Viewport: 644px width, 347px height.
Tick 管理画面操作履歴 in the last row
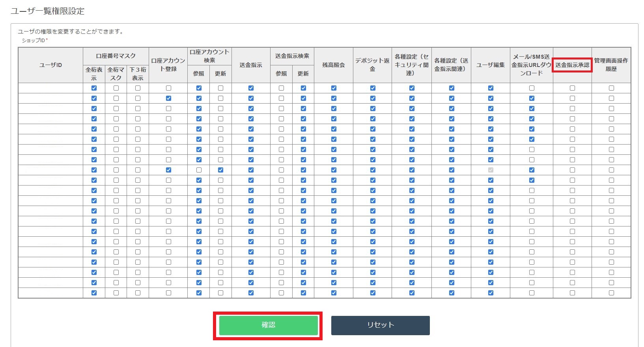click(611, 293)
